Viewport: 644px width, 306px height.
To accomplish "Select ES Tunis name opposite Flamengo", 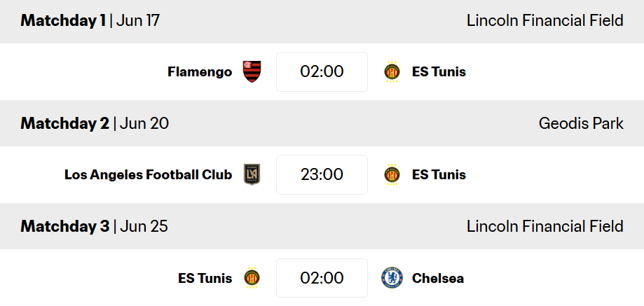I will coord(439,72).
